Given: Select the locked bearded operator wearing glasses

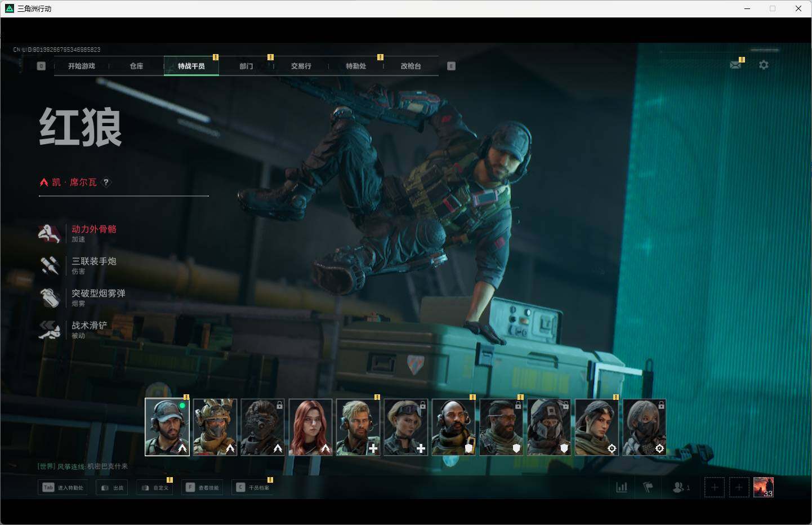Looking at the screenshot, I should pos(502,427).
